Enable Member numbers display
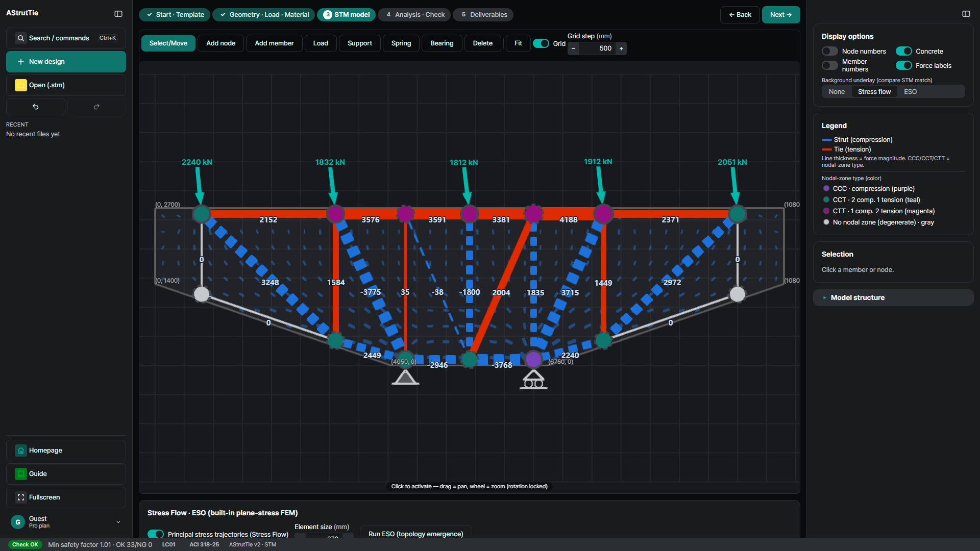 click(x=830, y=65)
